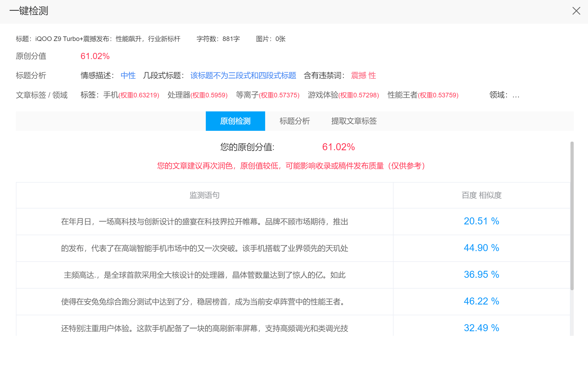Click the 字符数：881字 text
Viewport: 588px width, 366px height.
[x=218, y=39]
